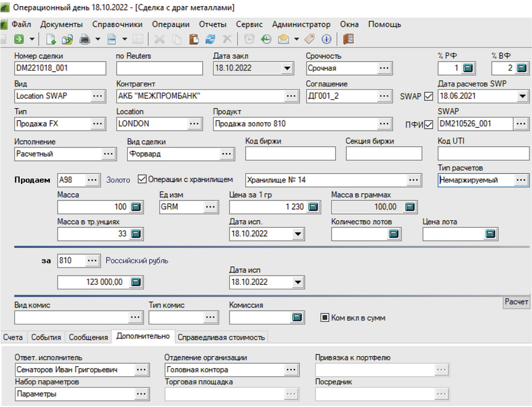Click the blue info icon in toolbar
Image resolution: width=532 pixels, height=407 pixels.
point(327,39)
